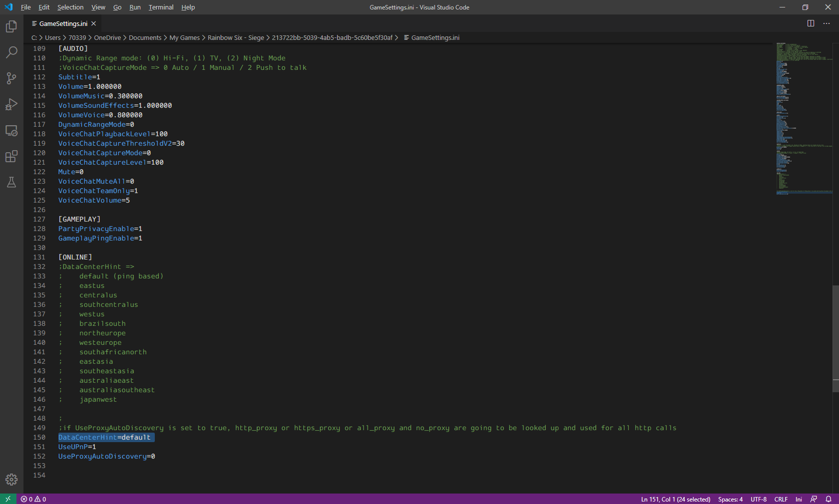The width and height of the screenshot is (839, 504).
Task: Open the Terminal menu
Action: point(161,7)
